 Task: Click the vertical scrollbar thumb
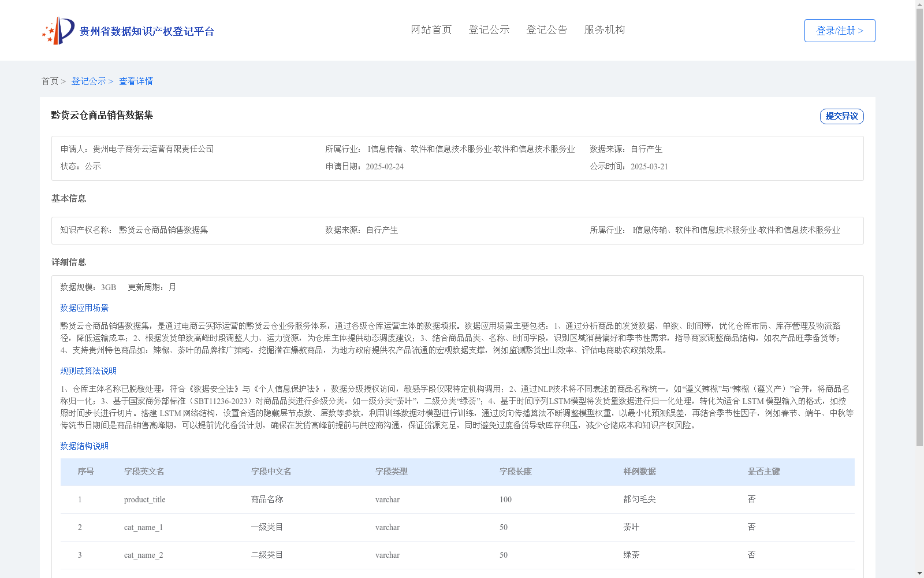pyautogui.click(x=919, y=228)
